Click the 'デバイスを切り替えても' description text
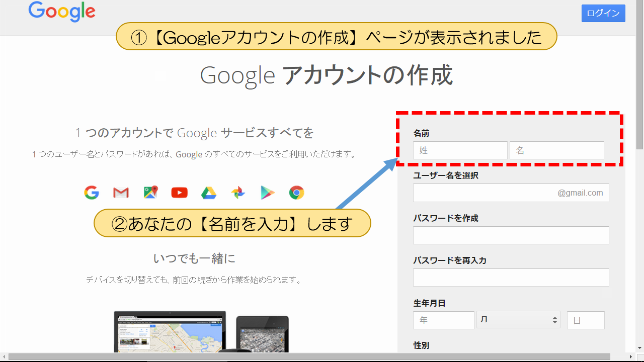644x362 pixels. [x=194, y=280]
